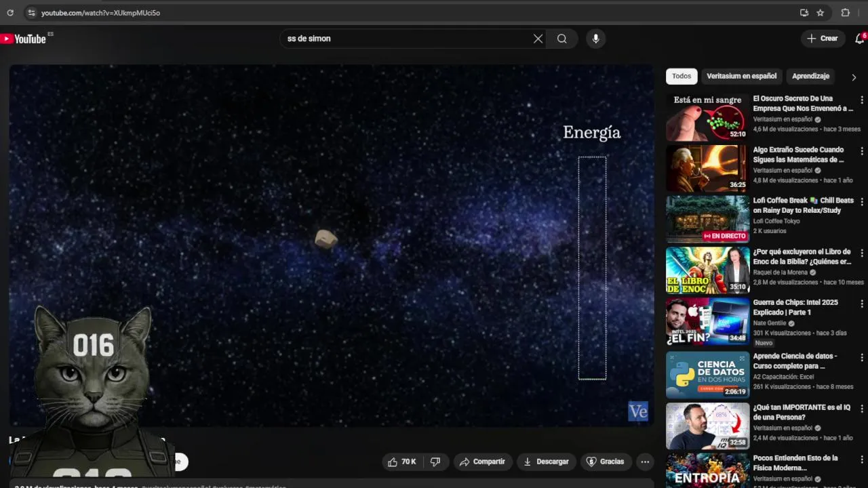868x488 pixels.
Task: Open the Entropía video thumbnail
Action: 707,470
